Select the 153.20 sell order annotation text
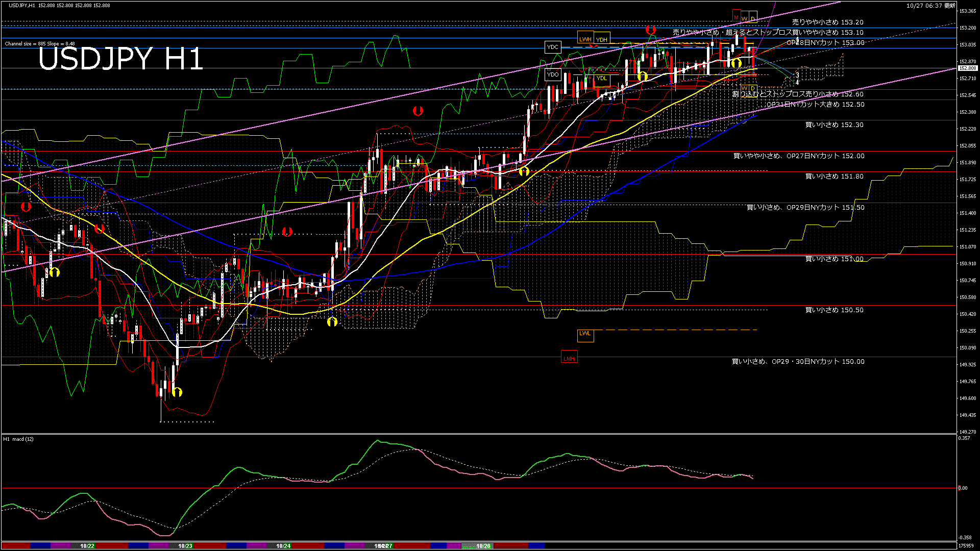This screenshot has width=980, height=551. (827, 22)
